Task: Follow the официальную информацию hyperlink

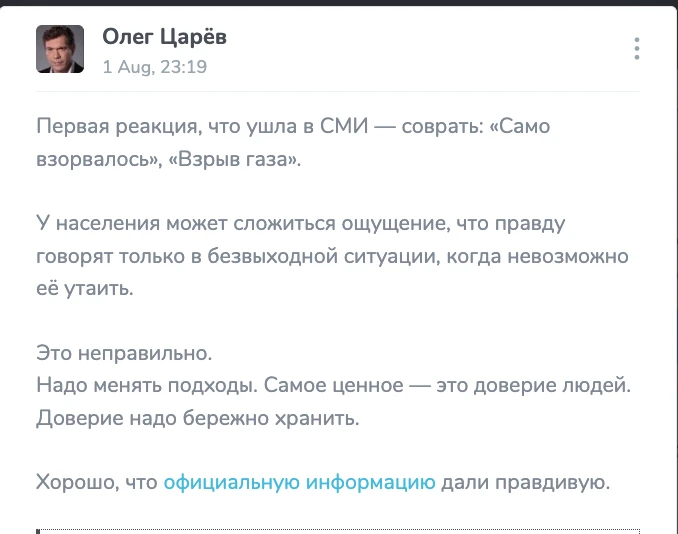Action: (x=299, y=482)
